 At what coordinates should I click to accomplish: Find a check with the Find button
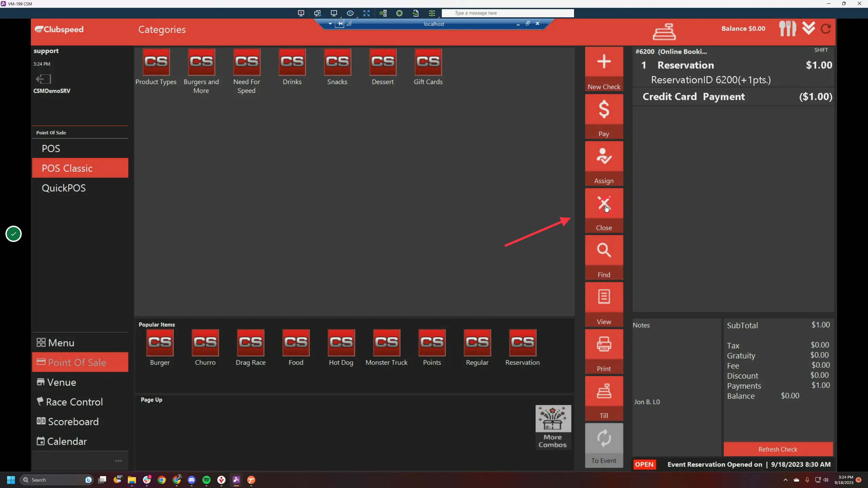pyautogui.click(x=604, y=257)
